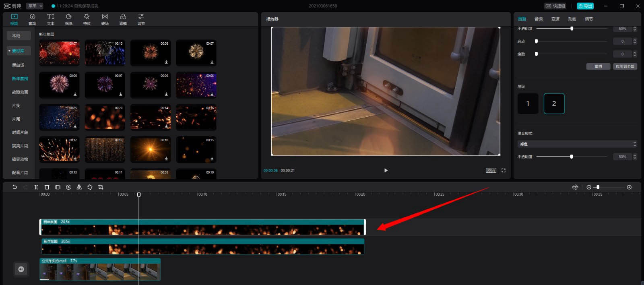This screenshot has height=285, width=644.
Task: Open the 特效 effects panel
Action: [87, 19]
